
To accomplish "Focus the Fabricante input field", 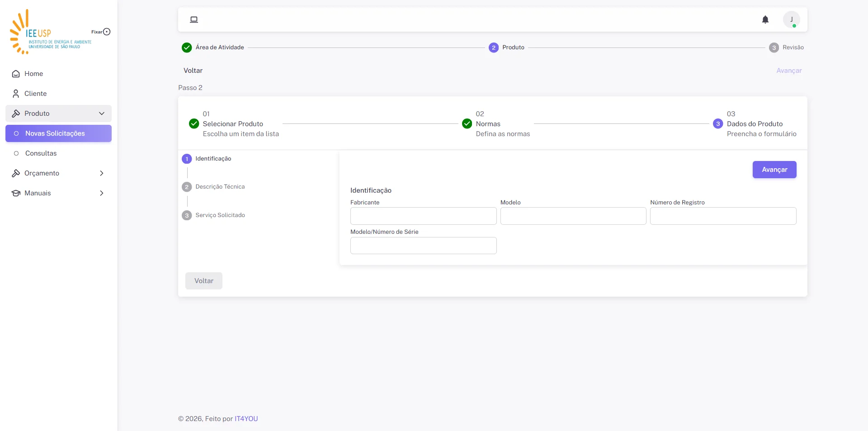I will point(423,216).
